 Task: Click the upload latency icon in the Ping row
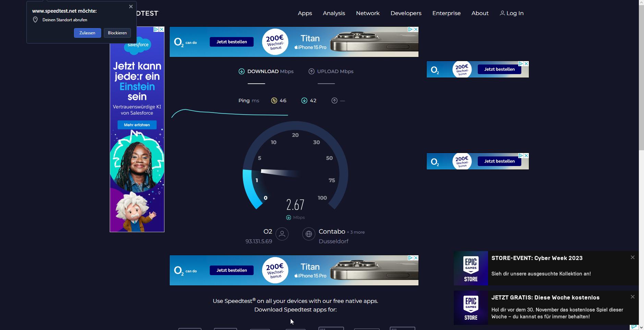point(335,101)
